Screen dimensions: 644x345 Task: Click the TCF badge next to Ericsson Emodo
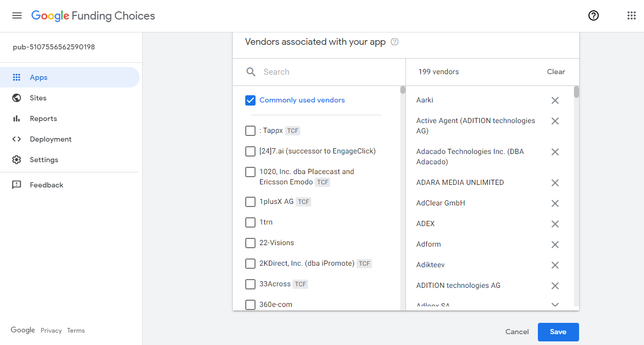[323, 182]
